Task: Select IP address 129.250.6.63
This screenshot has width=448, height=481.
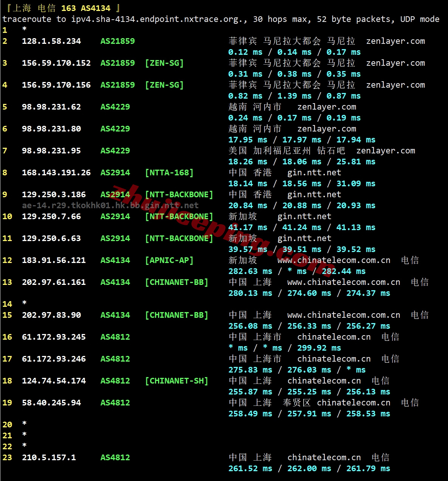Action: tap(51, 238)
